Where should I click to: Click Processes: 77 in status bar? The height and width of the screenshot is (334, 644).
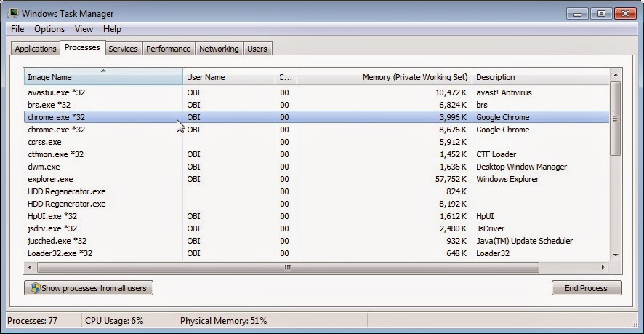pos(32,321)
